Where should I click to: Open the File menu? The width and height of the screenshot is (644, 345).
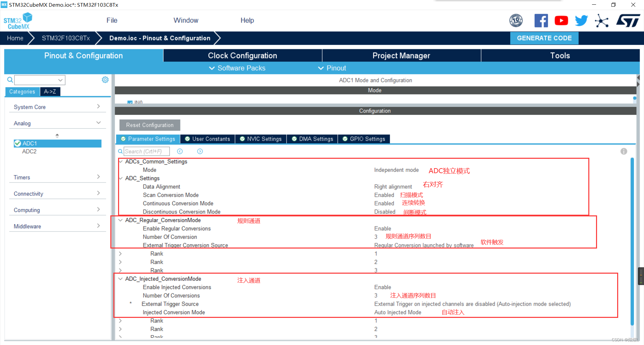click(112, 20)
